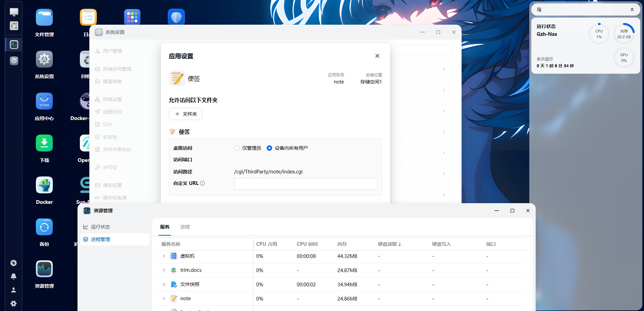Click the 文件夹 add folder button
The height and width of the screenshot is (311, 644).
click(185, 114)
